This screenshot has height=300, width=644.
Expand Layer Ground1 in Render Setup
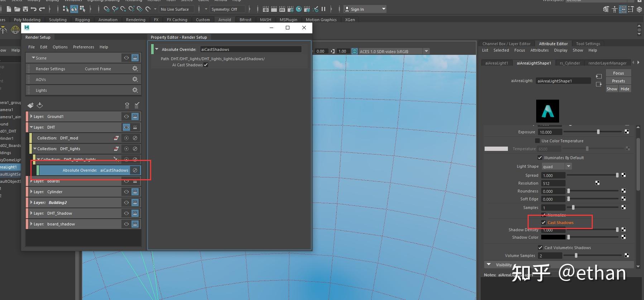(32, 116)
